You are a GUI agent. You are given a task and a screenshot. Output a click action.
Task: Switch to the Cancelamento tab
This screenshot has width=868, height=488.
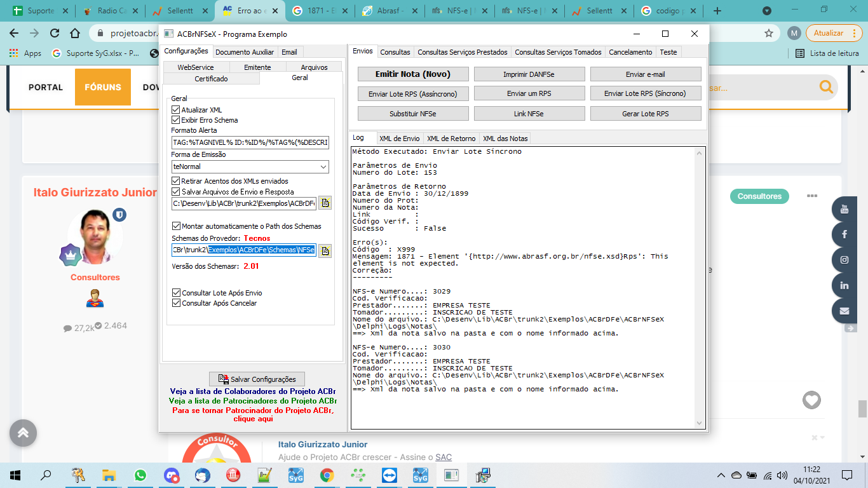tap(630, 52)
